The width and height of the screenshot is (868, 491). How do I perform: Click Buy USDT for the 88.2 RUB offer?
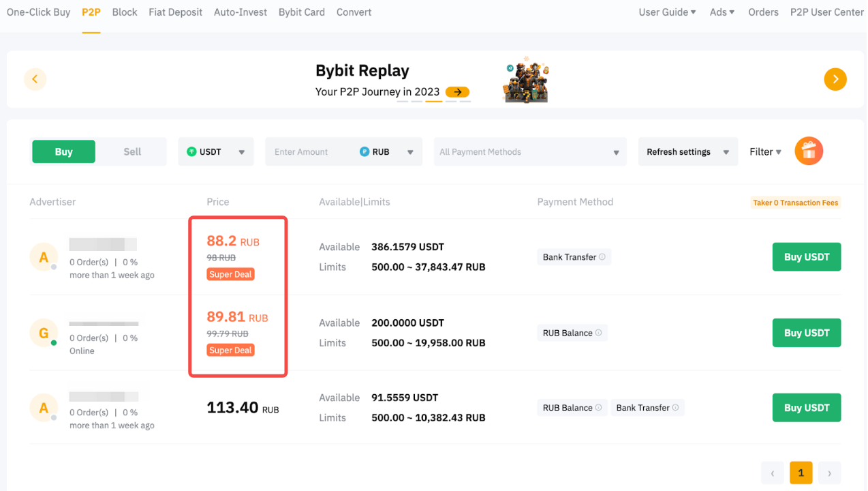point(806,257)
